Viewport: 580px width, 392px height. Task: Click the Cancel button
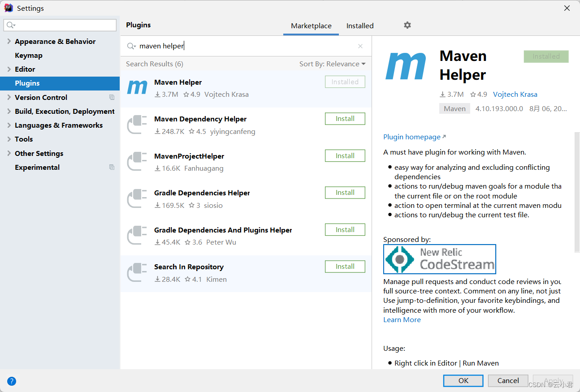coord(508,381)
